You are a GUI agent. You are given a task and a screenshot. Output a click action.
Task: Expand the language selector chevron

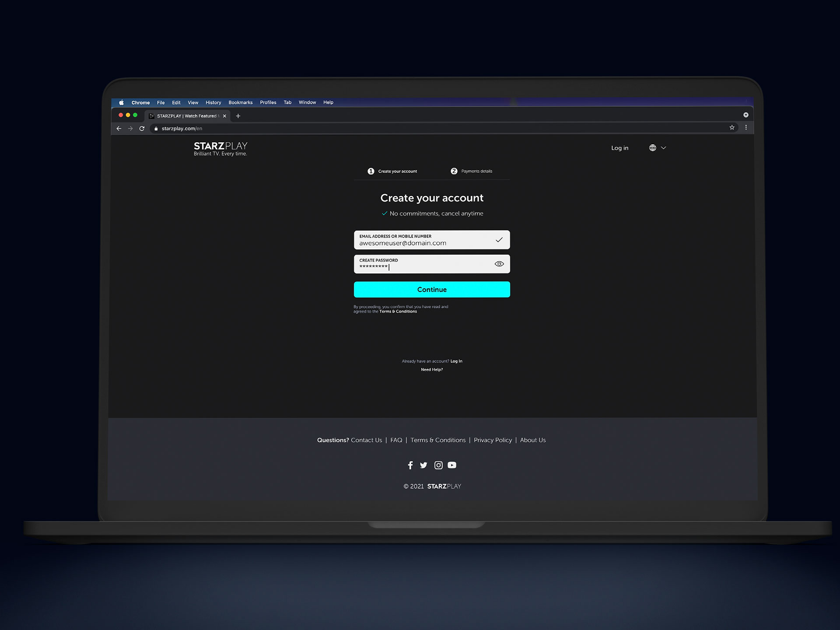[x=663, y=148]
